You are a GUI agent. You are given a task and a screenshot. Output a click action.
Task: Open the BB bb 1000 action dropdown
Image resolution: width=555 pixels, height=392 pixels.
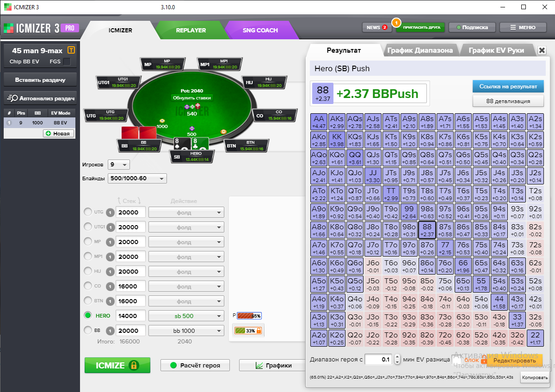point(186,331)
